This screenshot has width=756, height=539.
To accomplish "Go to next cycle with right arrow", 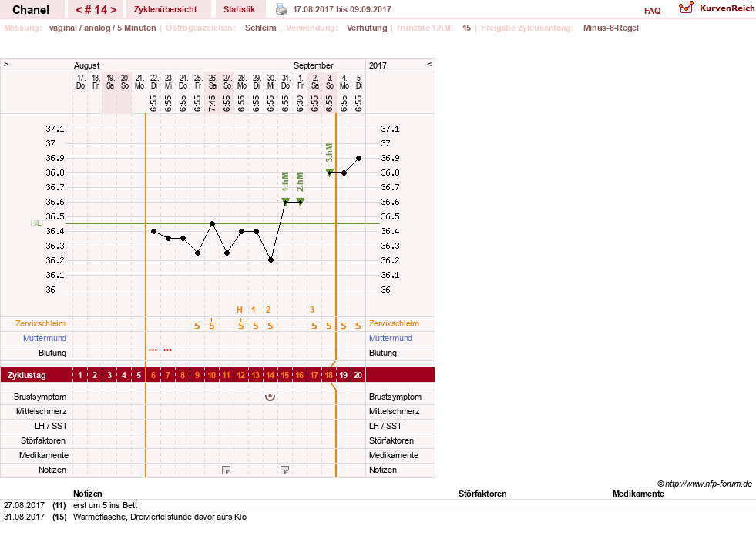I will click(113, 10).
